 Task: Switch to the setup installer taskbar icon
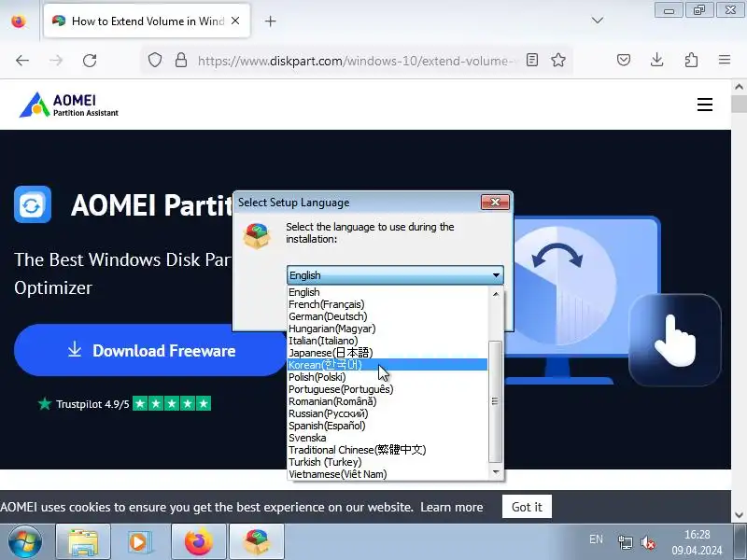pos(257,542)
